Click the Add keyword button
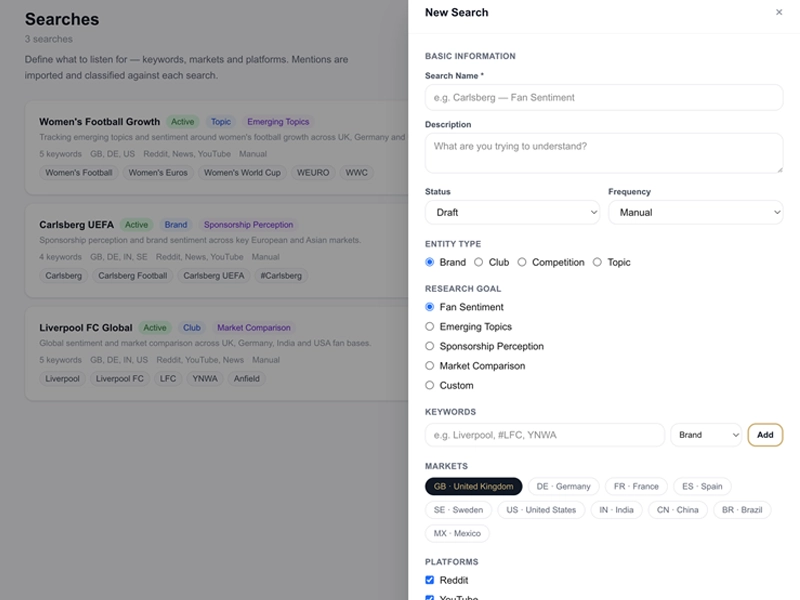 tap(765, 435)
